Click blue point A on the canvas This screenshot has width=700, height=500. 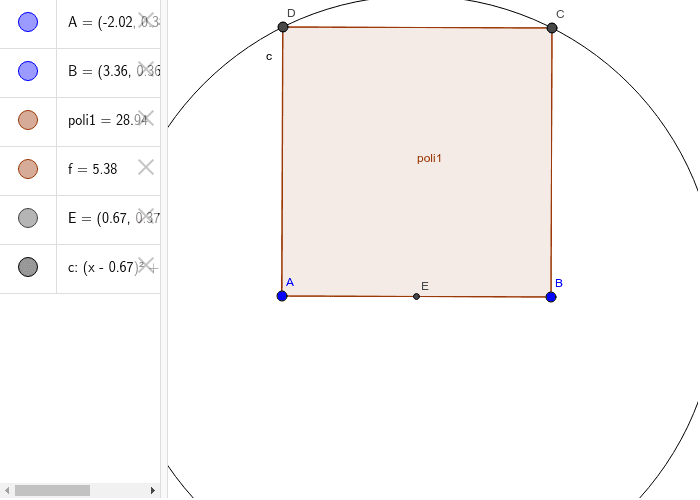(x=282, y=296)
